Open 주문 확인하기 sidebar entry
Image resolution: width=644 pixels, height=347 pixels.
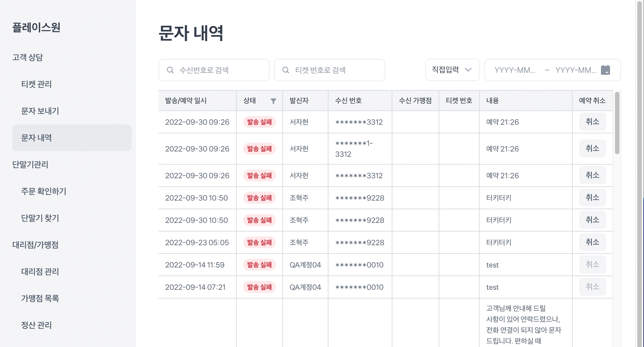pyautogui.click(x=44, y=191)
